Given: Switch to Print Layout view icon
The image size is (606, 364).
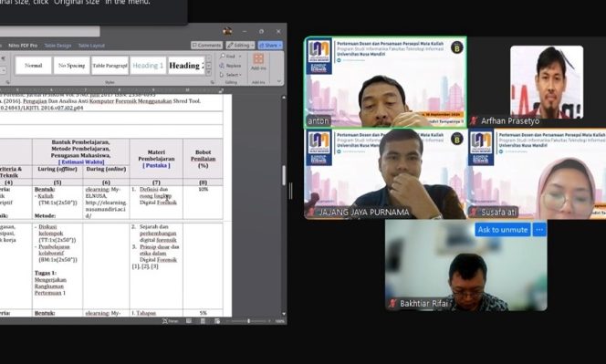Looking at the screenshot, I should tap(203, 321).
